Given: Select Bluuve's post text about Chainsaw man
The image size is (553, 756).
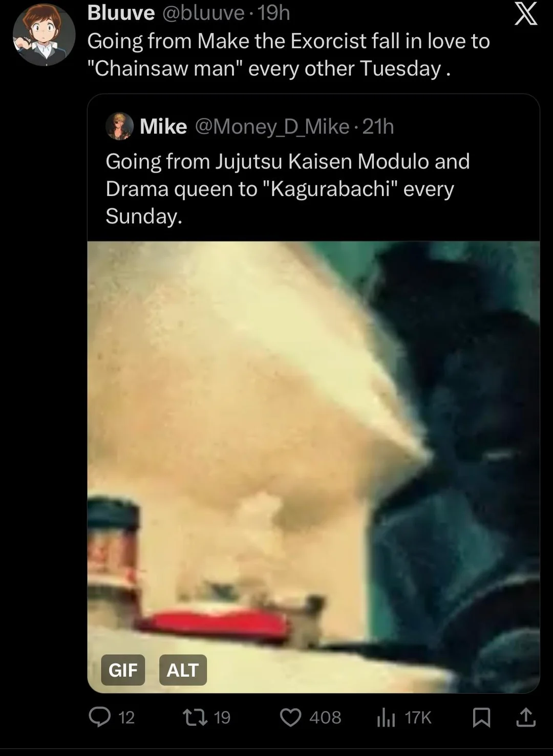Looking at the screenshot, I should click(288, 55).
